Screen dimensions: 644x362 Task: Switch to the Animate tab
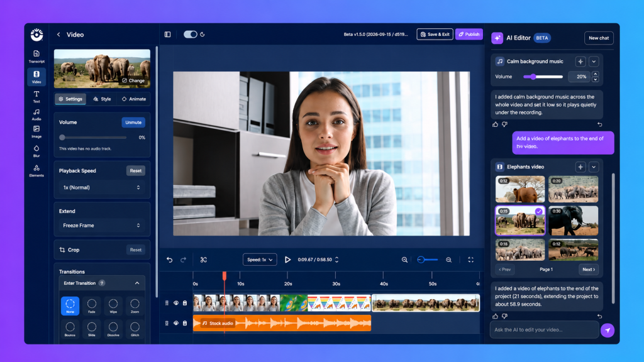click(x=134, y=99)
